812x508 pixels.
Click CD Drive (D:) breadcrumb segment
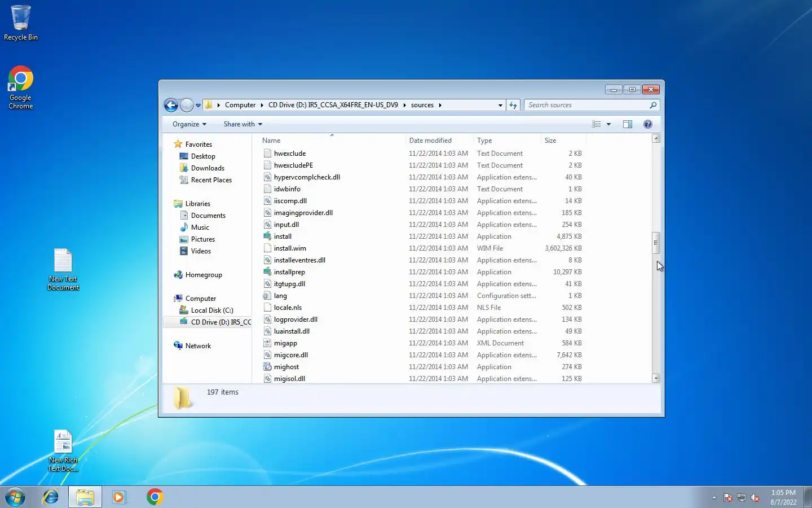pos(333,105)
